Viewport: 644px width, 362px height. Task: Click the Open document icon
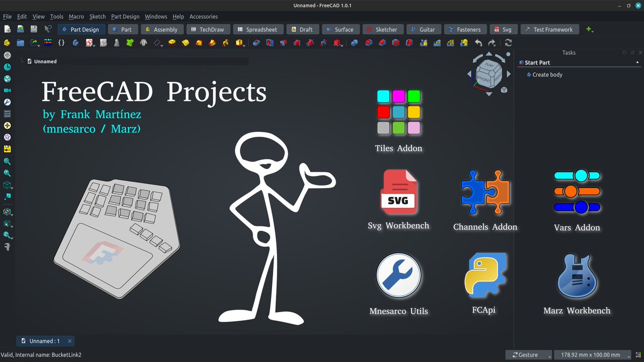pos(20,29)
